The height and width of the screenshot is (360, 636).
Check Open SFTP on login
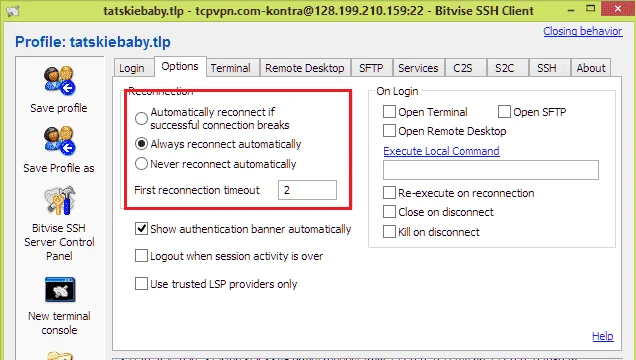504,112
